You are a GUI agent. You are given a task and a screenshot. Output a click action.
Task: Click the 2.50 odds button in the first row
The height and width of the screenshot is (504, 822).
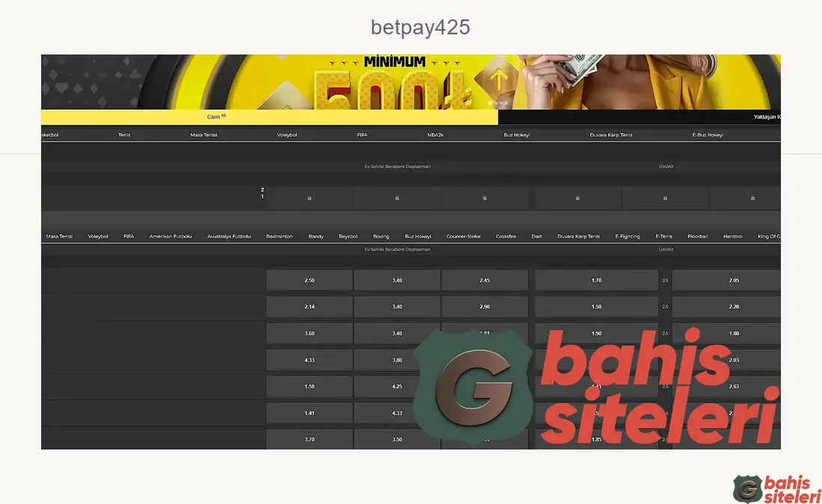pos(309,279)
